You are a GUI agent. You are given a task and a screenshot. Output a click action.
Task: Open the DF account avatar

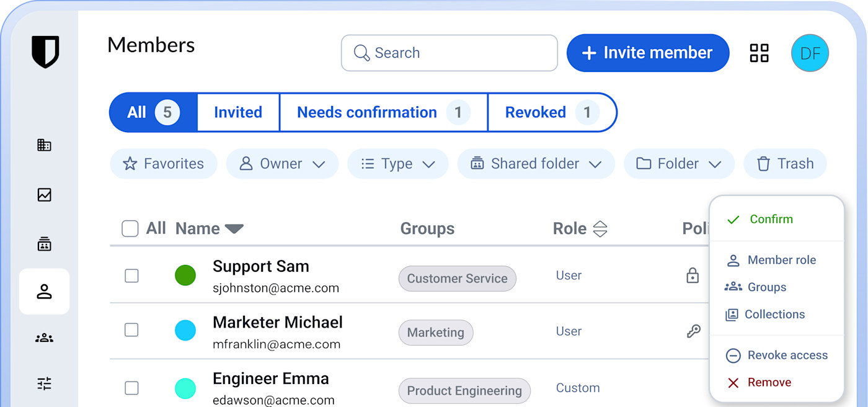click(x=810, y=53)
